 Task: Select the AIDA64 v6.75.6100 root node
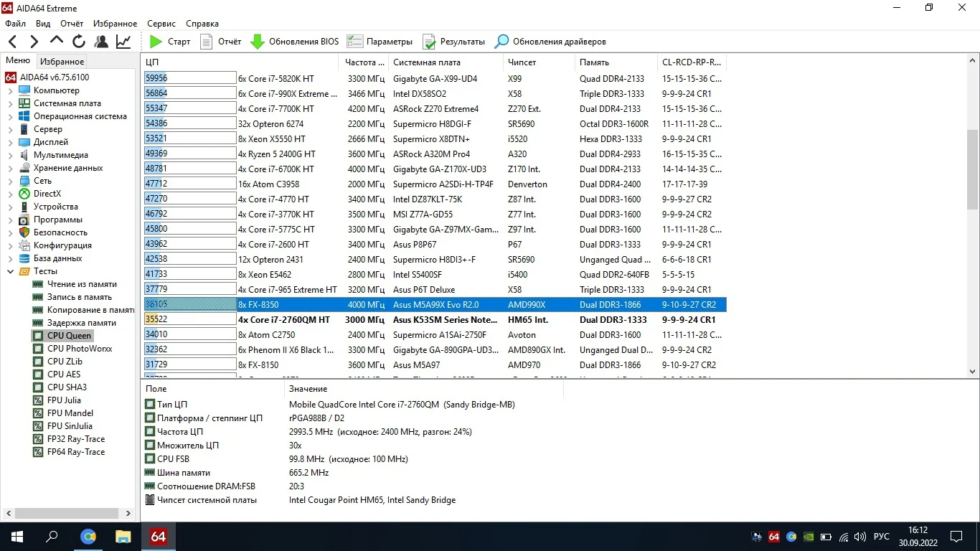click(54, 77)
